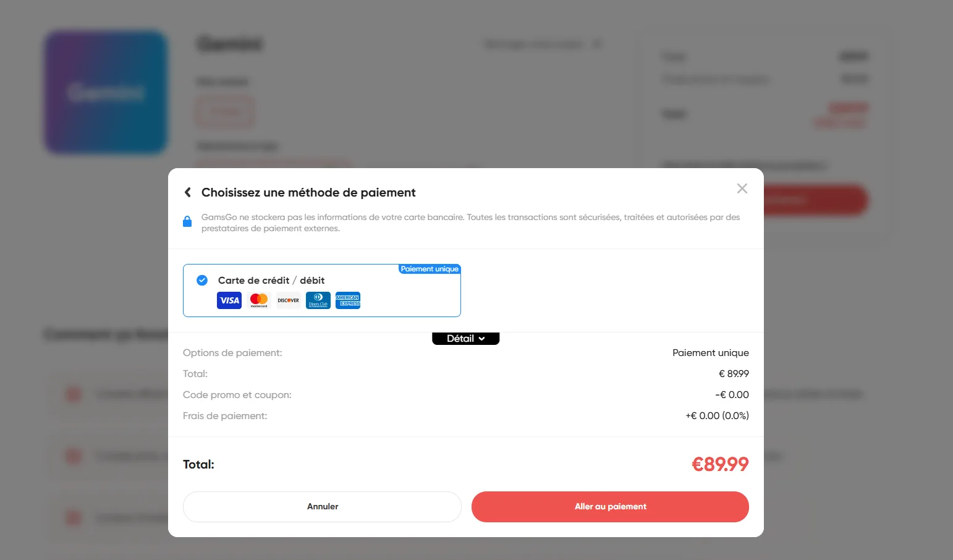
Task: Select the Choisissez une méthode de paiement header
Action: pyautogui.click(x=308, y=192)
